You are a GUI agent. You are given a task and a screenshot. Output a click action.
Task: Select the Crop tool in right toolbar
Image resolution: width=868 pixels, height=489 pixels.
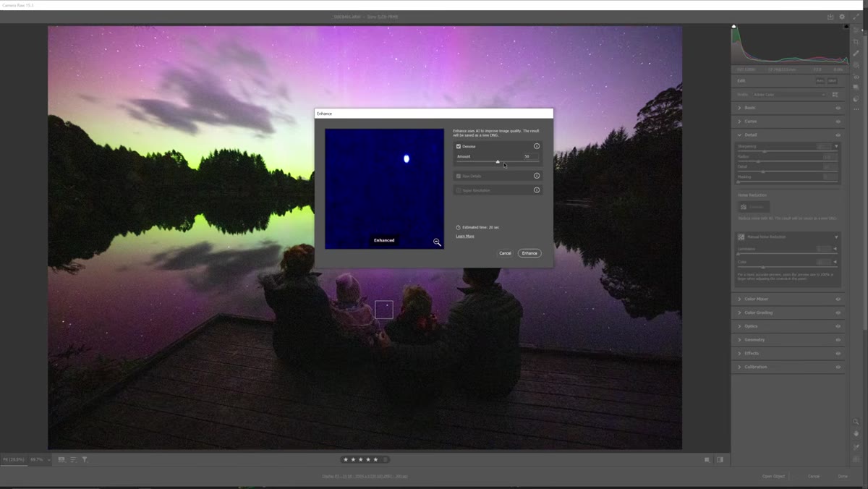pyautogui.click(x=856, y=42)
